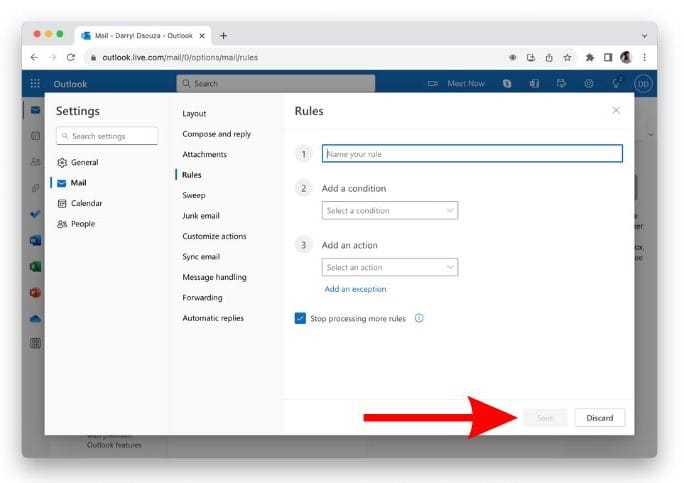The image size is (684, 483).
Task: Click the Name your rule text field
Action: [x=472, y=154]
